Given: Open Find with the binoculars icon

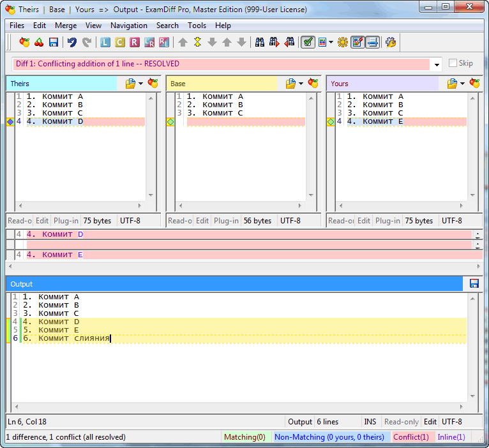Looking at the screenshot, I should (260, 42).
